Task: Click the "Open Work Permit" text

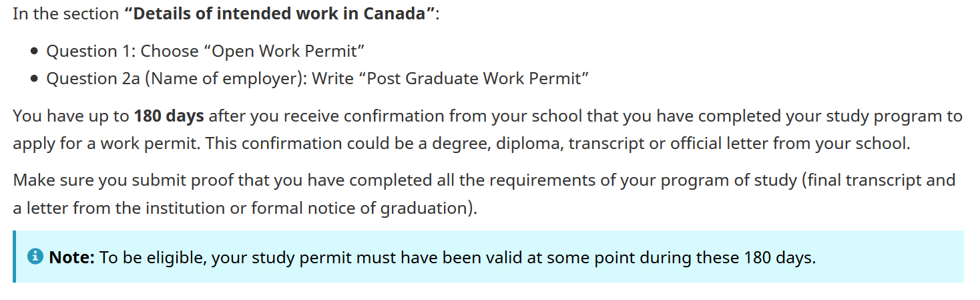Action: coord(288,51)
